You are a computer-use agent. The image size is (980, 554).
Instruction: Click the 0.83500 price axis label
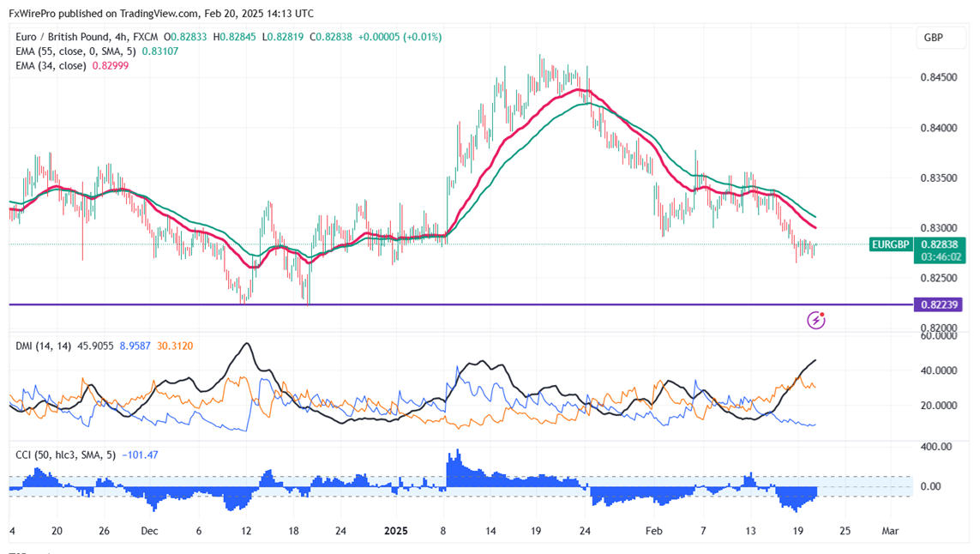(939, 178)
